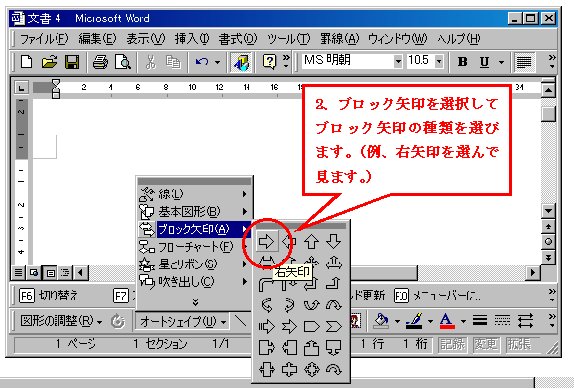The height and width of the screenshot is (389, 574).
Task: Click the Undo arrow icon
Action: (202, 61)
